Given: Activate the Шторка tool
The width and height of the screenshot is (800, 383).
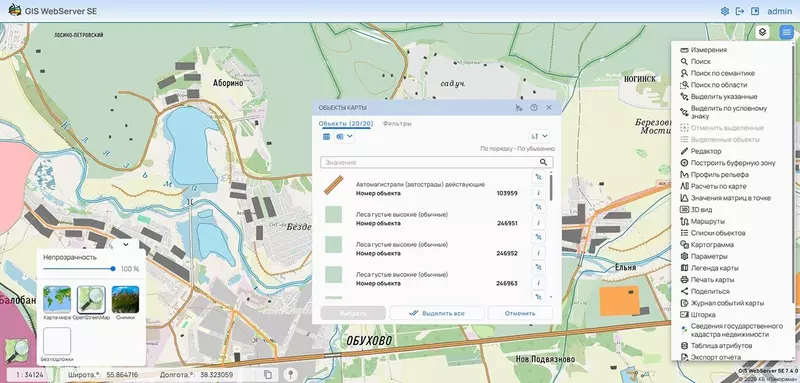Looking at the screenshot, I should 703,315.
